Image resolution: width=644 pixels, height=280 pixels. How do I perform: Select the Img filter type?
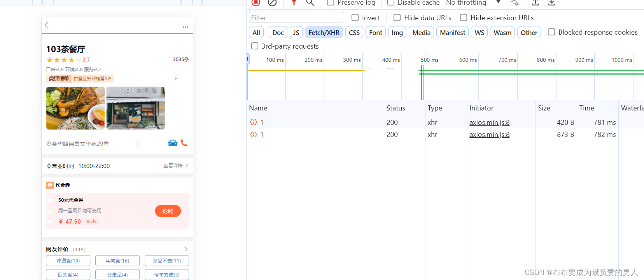pyautogui.click(x=397, y=32)
